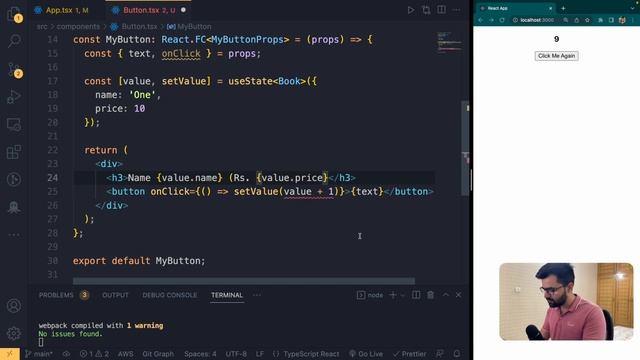
Task: Open the Search view in activity bar
Action: coord(14,40)
